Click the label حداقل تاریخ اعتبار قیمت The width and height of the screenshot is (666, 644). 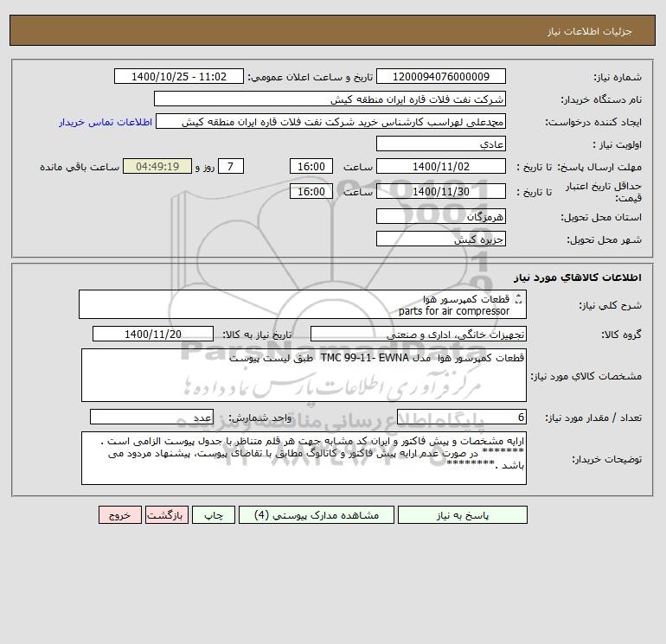pos(604,192)
